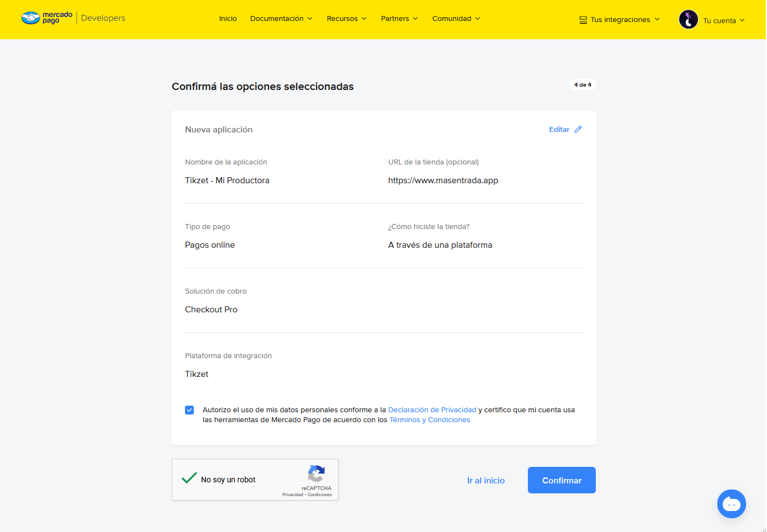Open the Declaración de Privacidad link
767x532 pixels.
click(432, 409)
